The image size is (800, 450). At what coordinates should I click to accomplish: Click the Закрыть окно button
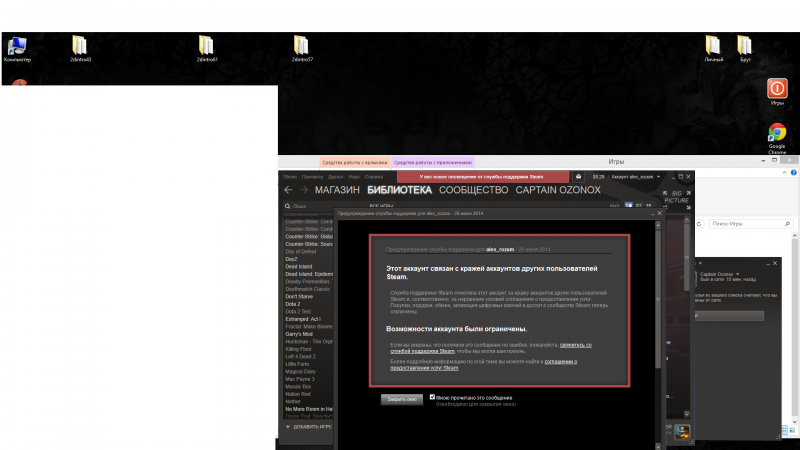pos(402,399)
